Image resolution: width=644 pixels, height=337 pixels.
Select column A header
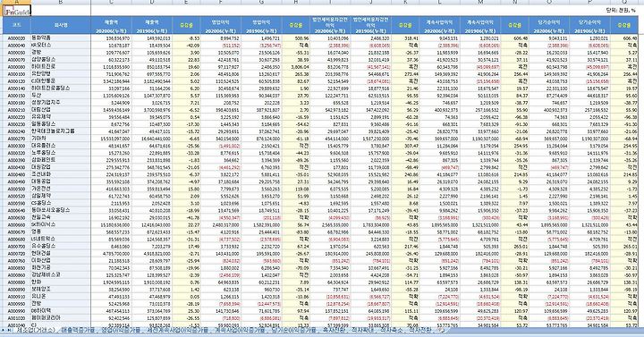[16, 2]
